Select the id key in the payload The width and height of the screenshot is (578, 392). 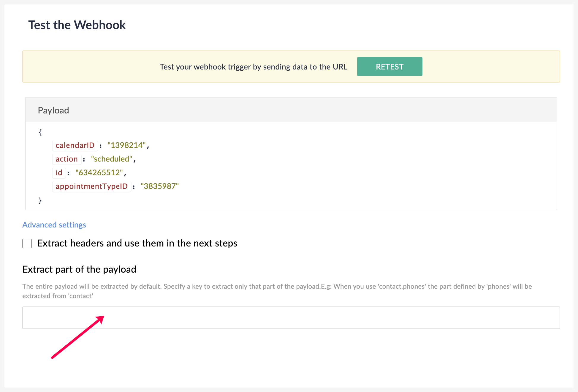pyautogui.click(x=59, y=173)
